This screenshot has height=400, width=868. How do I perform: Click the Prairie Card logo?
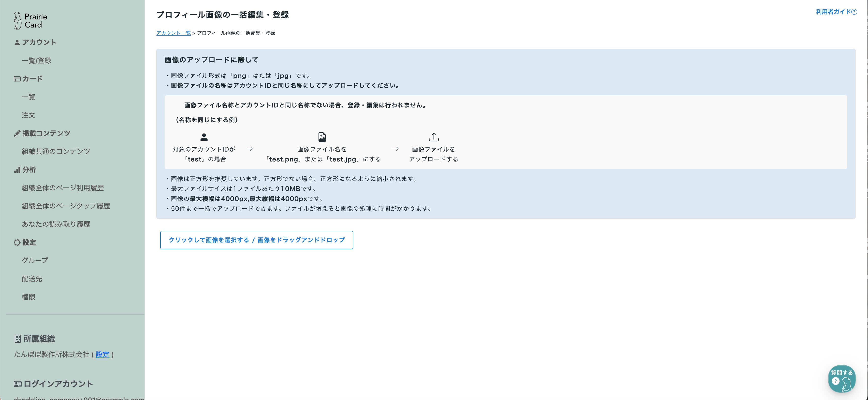[30, 21]
